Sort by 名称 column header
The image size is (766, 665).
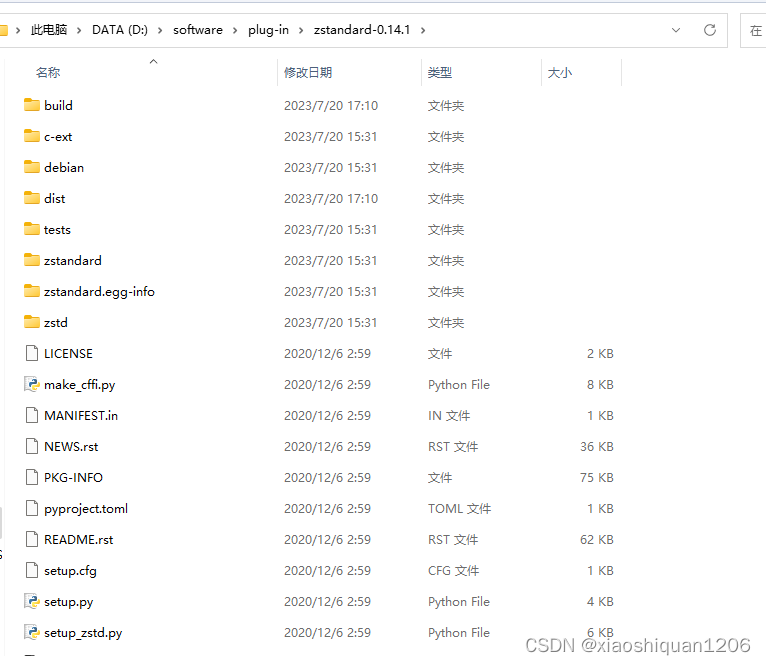pos(48,73)
